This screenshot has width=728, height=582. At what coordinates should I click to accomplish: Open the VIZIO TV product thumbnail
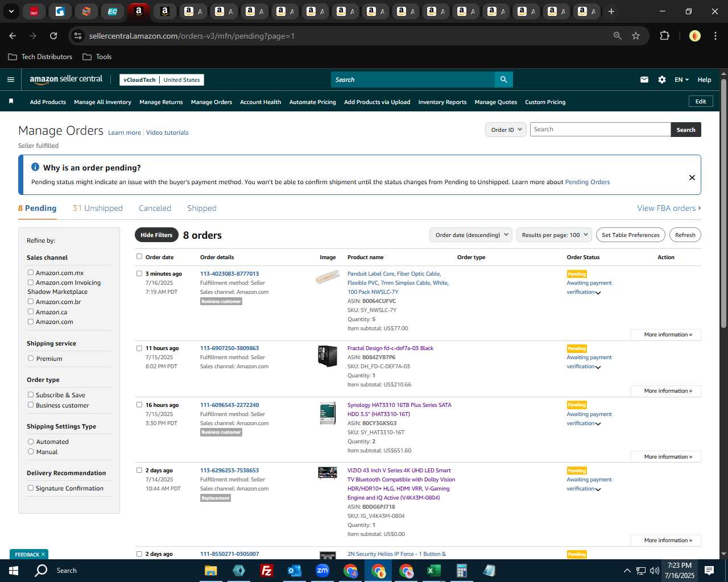coord(328,473)
